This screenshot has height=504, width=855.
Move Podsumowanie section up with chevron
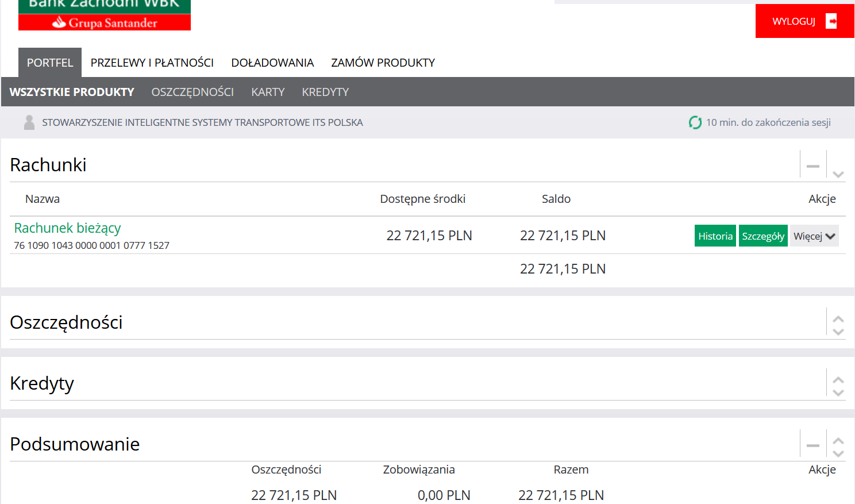[838, 441]
